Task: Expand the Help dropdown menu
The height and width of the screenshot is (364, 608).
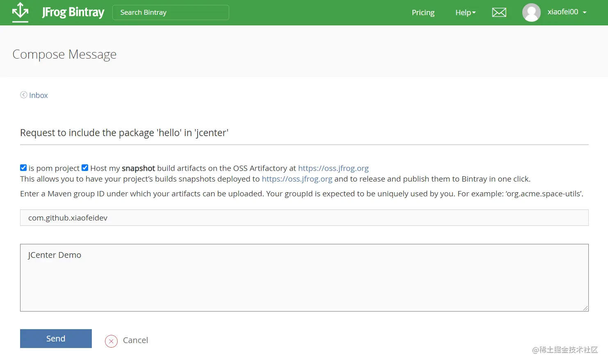Action: pos(465,13)
